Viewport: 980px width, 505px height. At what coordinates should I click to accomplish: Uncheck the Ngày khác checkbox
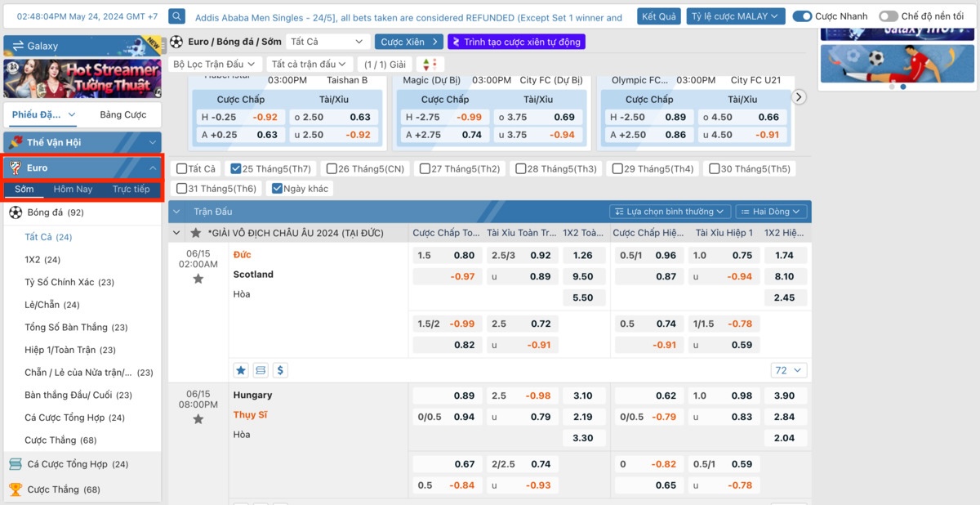coord(277,189)
